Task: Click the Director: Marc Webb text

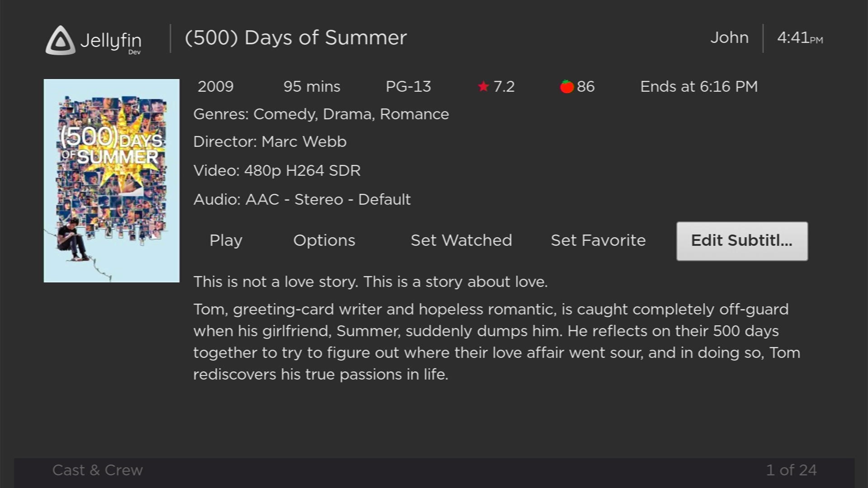Action: [270, 141]
